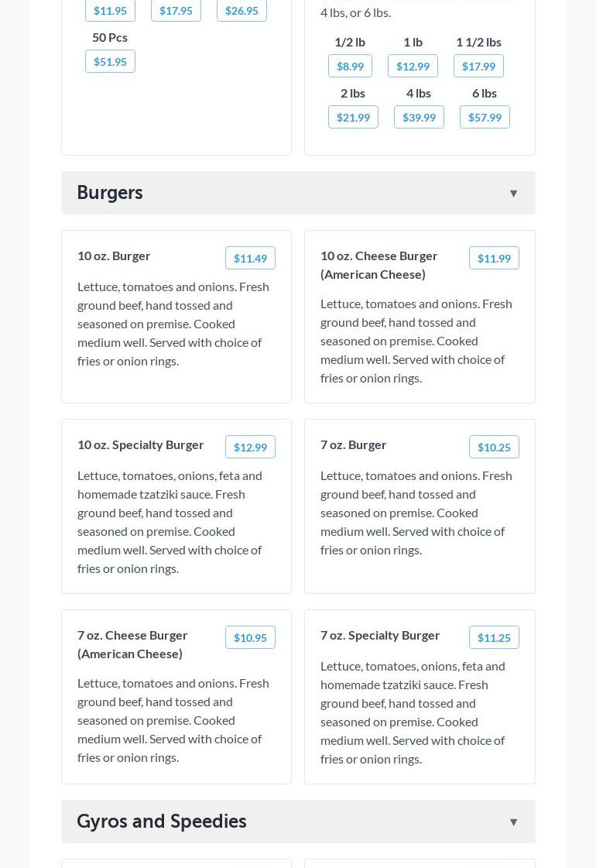
Task: Select the 4 lbs option at $39.99
Action: point(419,118)
